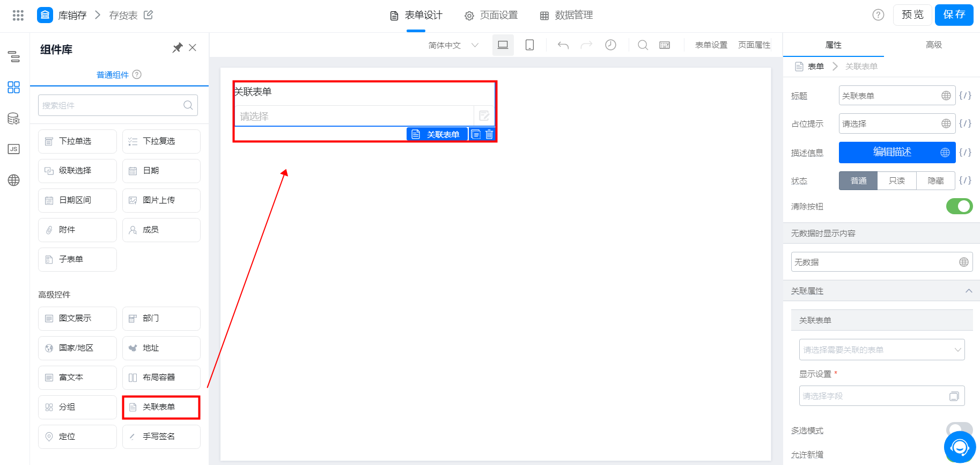The height and width of the screenshot is (465, 980).
Task: Open 请选择需要关联的表单 dropdown
Action: [x=882, y=350]
